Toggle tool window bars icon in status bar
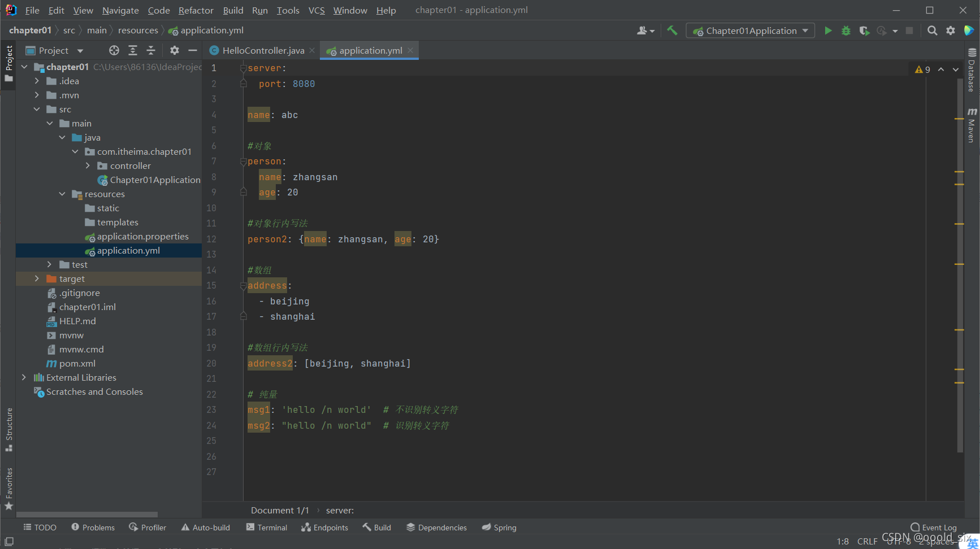Image resolution: width=980 pixels, height=549 pixels. pyautogui.click(x=9, y=541)
